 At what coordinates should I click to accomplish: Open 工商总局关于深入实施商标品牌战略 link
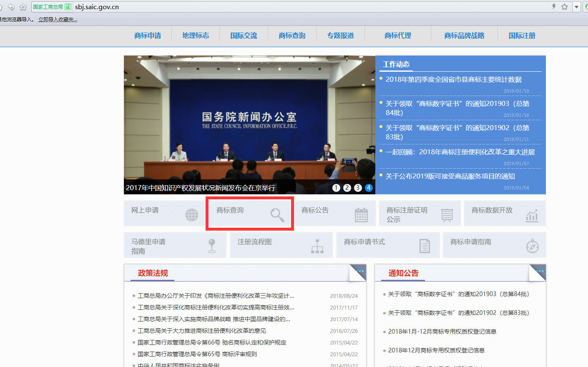click(214, 319)
